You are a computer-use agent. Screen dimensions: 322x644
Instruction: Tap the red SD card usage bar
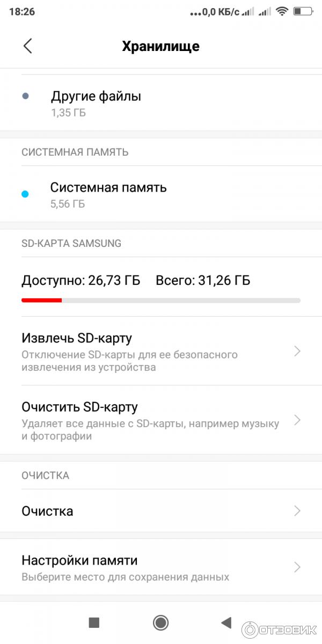point(42,301)
